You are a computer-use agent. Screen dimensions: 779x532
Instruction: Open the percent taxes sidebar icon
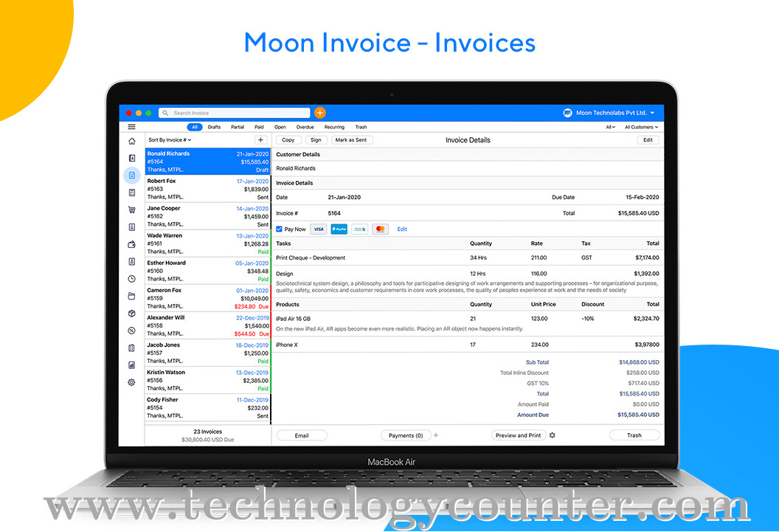point(131,331)
